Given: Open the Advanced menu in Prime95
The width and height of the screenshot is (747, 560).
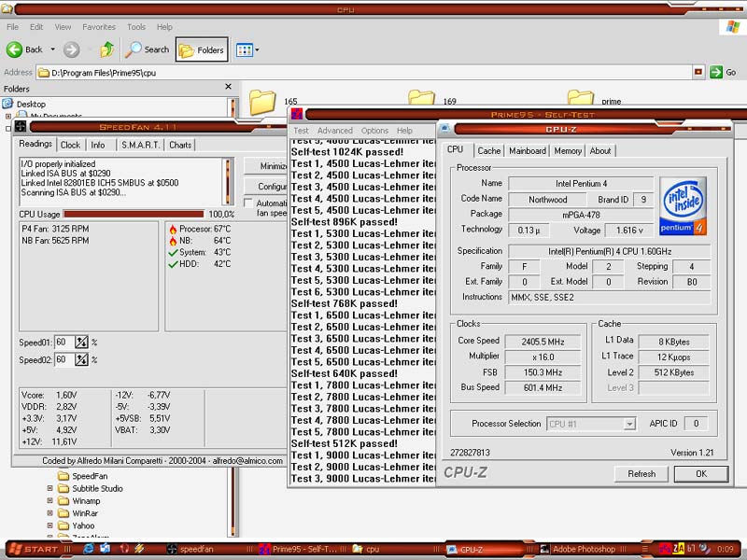Looking at the screenshot, I should coord(334,131).
